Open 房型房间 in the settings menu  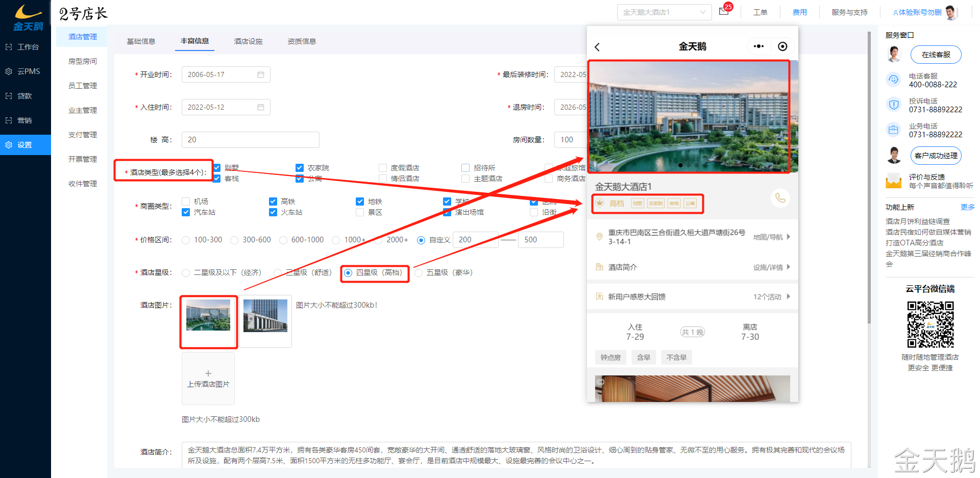coord(83,61)
